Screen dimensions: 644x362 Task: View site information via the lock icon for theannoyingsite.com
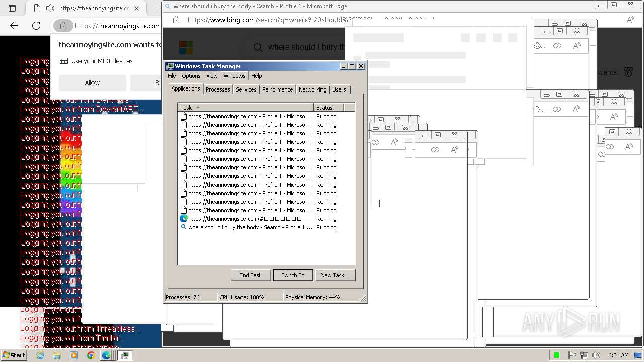pos(63,26)
